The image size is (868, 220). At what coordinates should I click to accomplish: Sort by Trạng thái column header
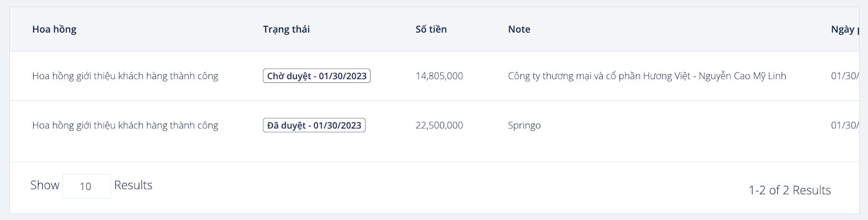[286, 29]
